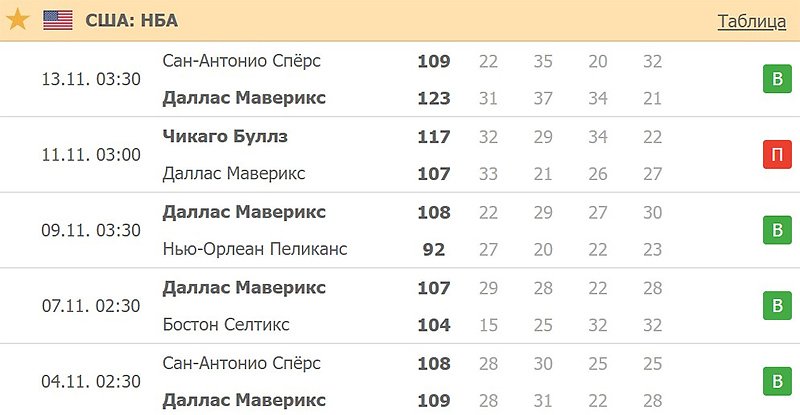Screen dimensions: 800x415
Task: Click the green win badge for 09.11 match
Action: [777, 230]
